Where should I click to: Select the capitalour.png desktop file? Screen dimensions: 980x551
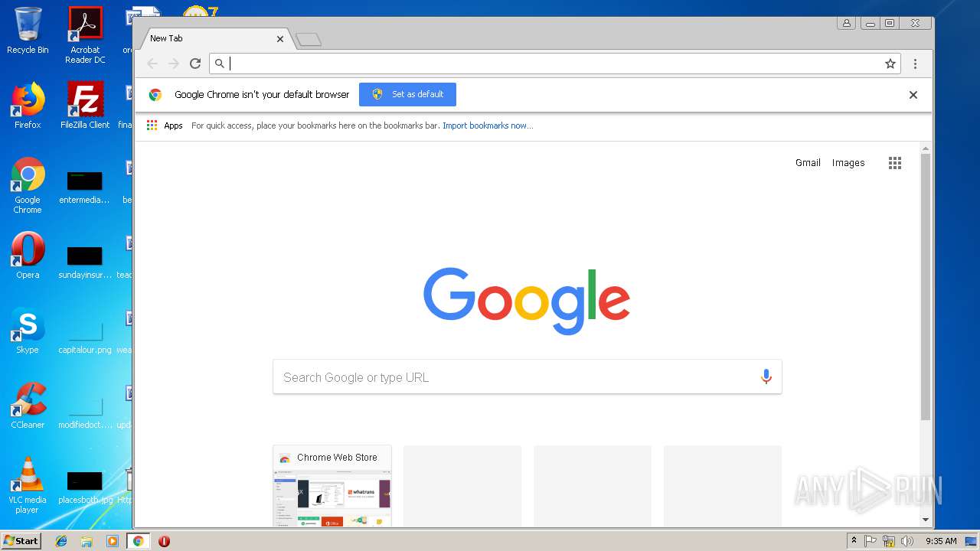tap(85, 337)
